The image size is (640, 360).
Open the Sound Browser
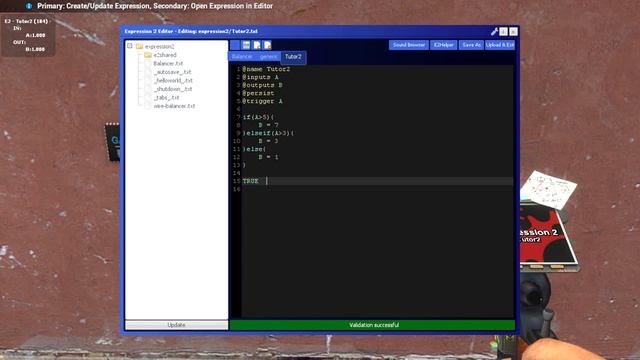coord(409,45)
